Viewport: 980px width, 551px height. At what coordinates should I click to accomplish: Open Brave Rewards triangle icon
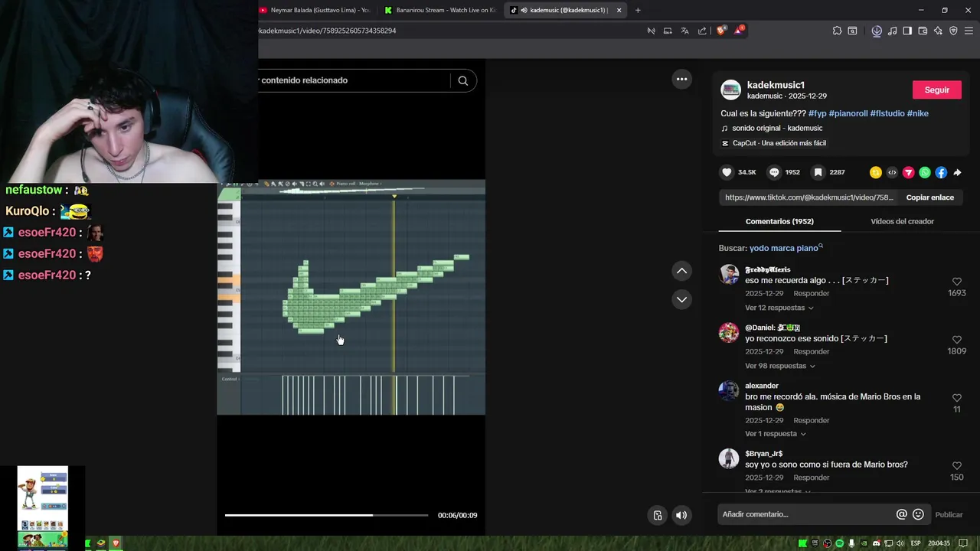pyautogui.click(x=739, y=31)
